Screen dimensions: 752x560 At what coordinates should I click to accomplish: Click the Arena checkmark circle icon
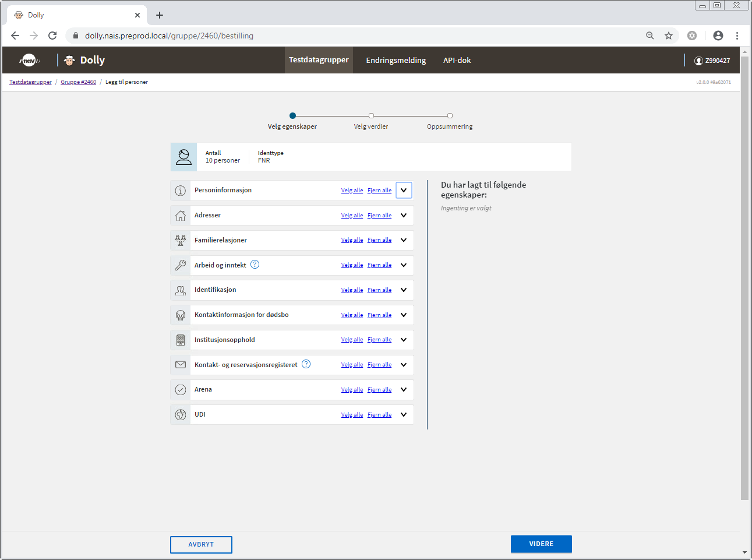(x=181, y=390)
